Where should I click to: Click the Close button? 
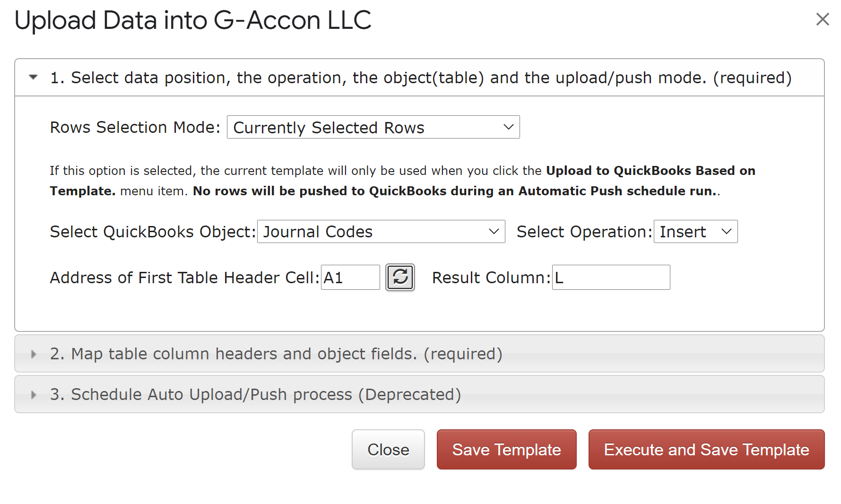[x=388, y=450]
